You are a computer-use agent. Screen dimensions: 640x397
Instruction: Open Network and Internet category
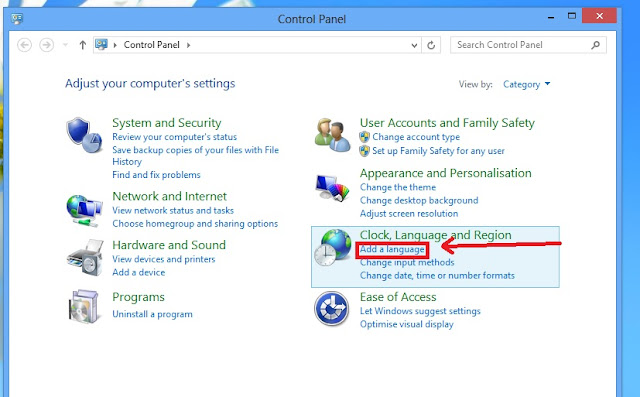[169, 196]
